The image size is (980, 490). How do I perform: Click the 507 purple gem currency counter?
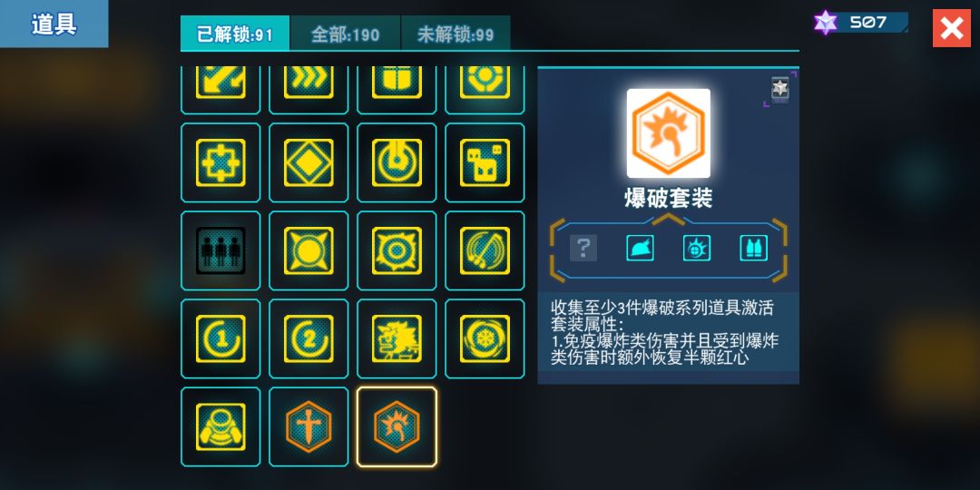coord(860,23)
